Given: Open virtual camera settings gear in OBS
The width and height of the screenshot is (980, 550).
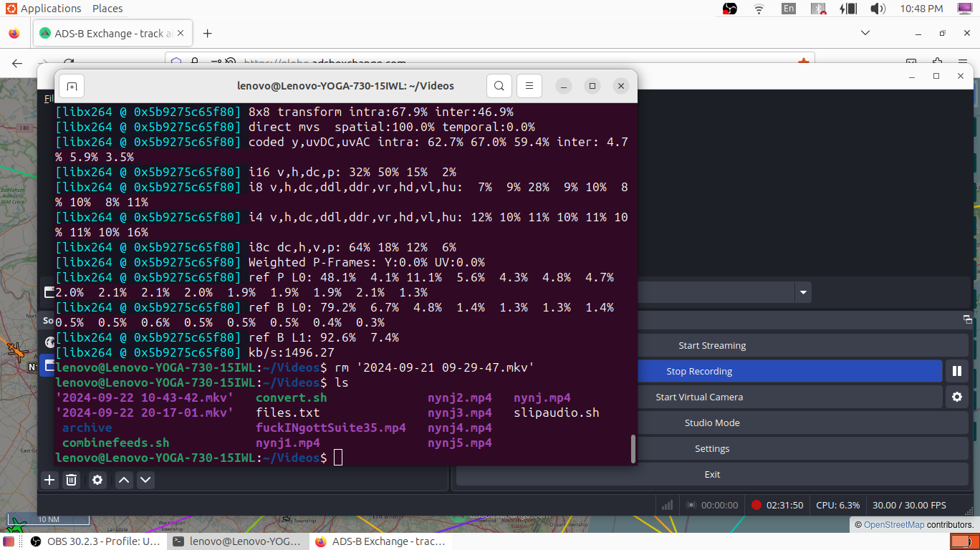Looking at the screenshot, I should point(956,397).
